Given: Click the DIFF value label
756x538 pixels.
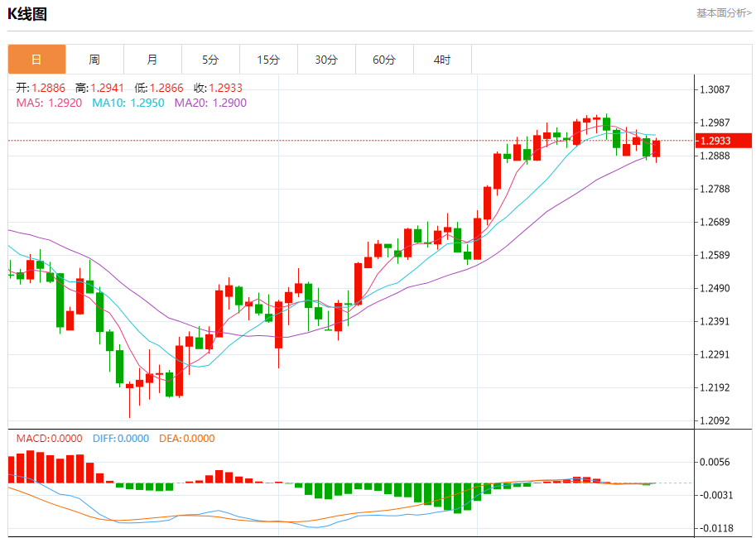Looking at the screenshot, I should [x=120, y=439].
